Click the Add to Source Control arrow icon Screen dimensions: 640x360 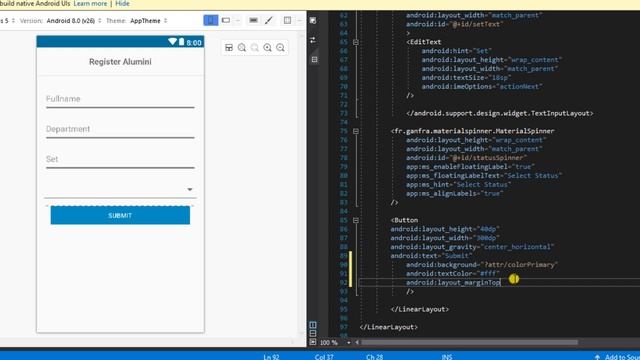tap(598, 357)
